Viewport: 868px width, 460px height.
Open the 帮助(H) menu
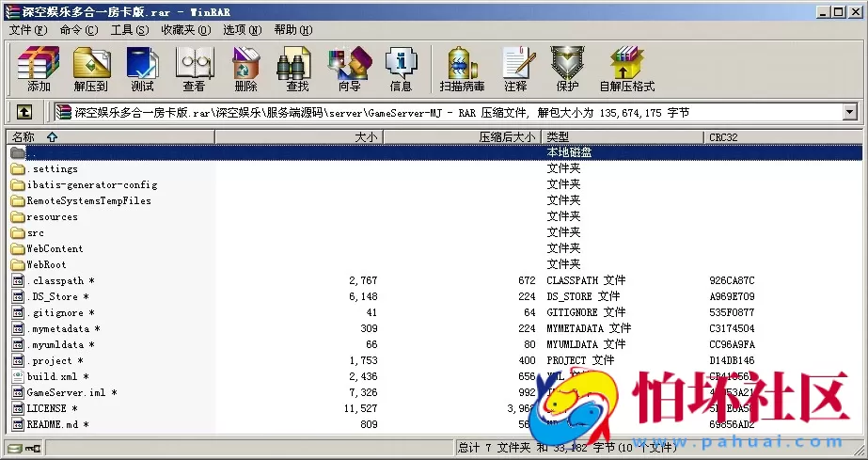coord(293,30)
